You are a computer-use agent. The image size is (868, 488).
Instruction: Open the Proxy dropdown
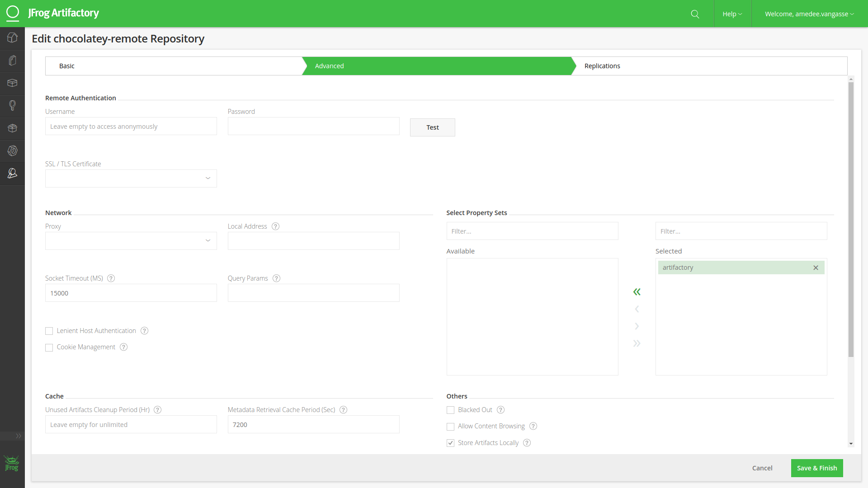click(131, 241)
